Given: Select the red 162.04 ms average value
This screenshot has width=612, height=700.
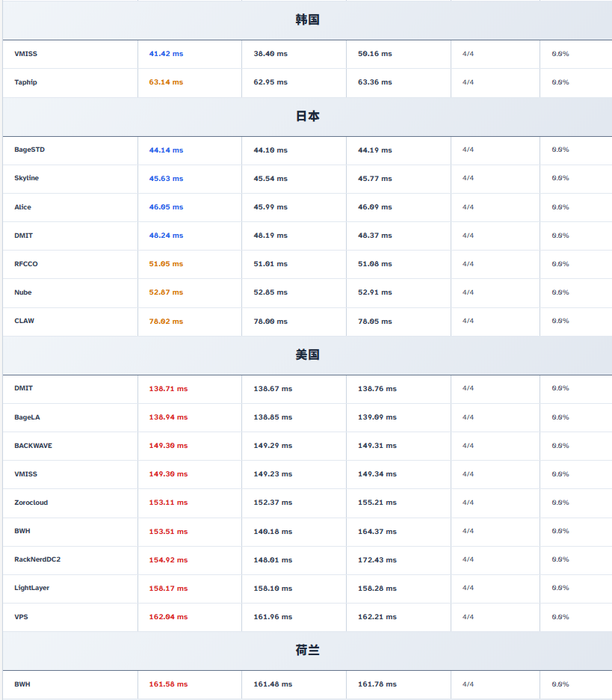Looking at the screenshot, I should pyautogui.click(x=168, y=617).
